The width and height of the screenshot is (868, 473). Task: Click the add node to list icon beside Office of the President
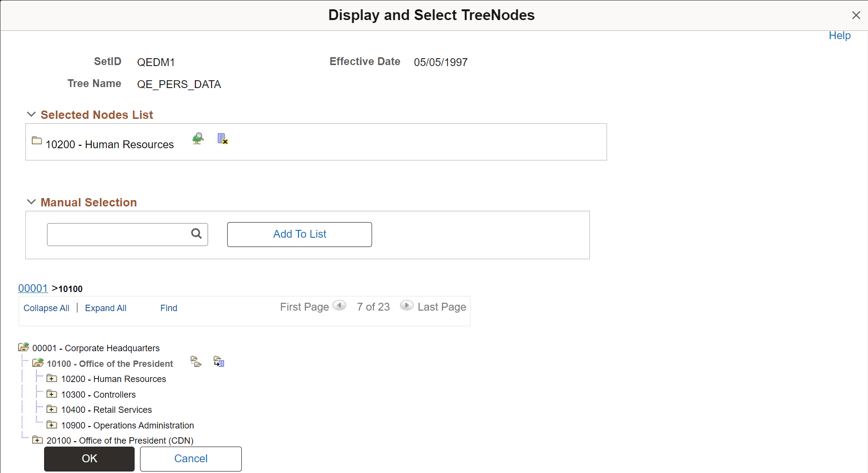[x=218, y=361]
